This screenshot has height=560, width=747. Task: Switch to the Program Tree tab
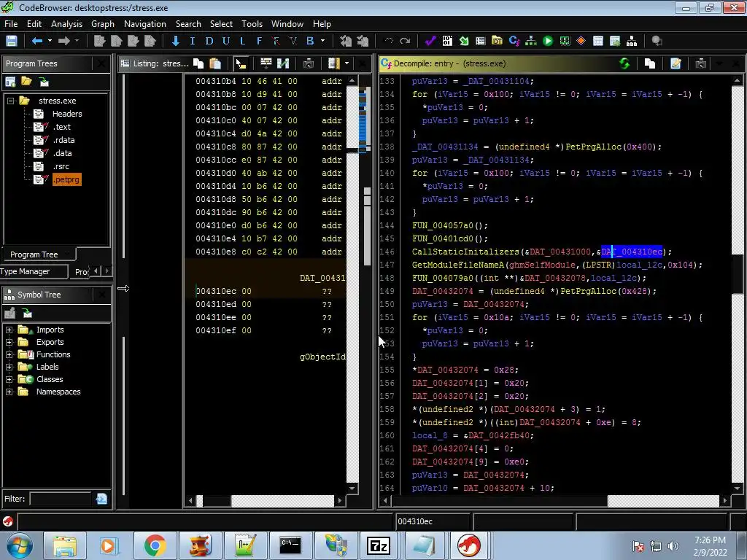pos(34,254)
